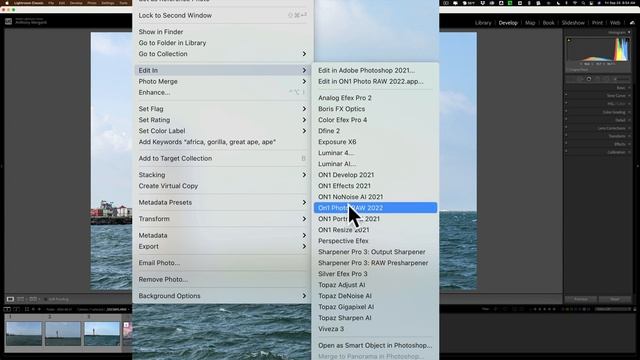Switch to Web module
This screenshot has height=360, width=640.
click(x=615, y=23)
